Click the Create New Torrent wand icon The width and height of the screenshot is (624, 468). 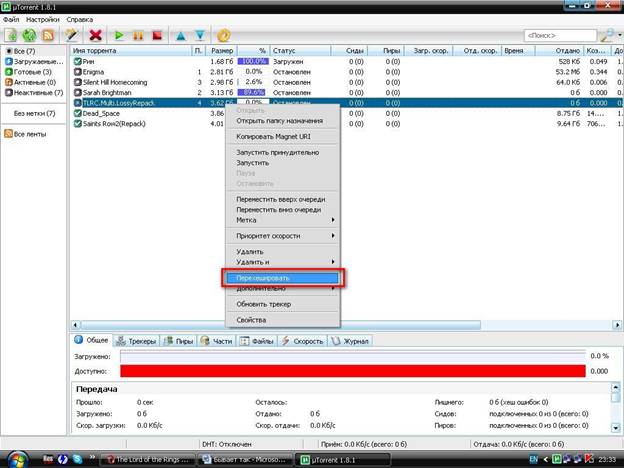pyautogui.click(x=72, y=35)
